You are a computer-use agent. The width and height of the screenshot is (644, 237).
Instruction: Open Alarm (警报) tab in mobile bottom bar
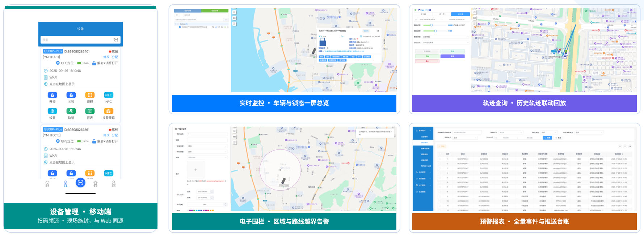96,184
